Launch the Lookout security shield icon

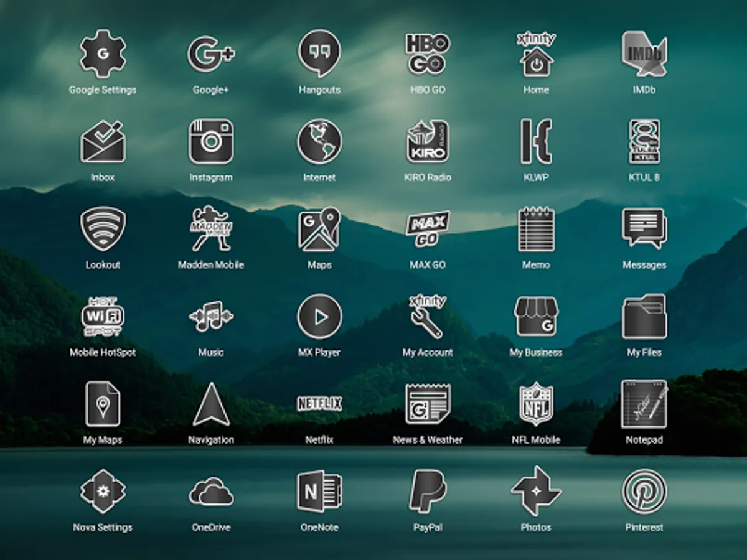click(103, 229)
